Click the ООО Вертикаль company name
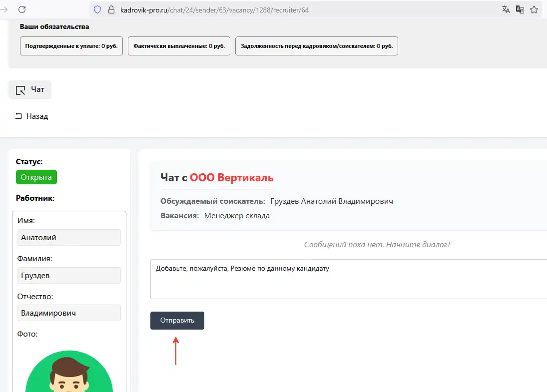The width and height of the screenshot is (547, 392). tap(232, 178)
